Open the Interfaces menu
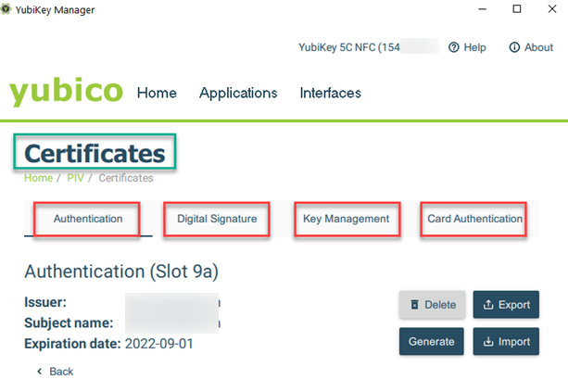Image resolution: width=568 pixels, height=392 pixels. pos(331,93)
